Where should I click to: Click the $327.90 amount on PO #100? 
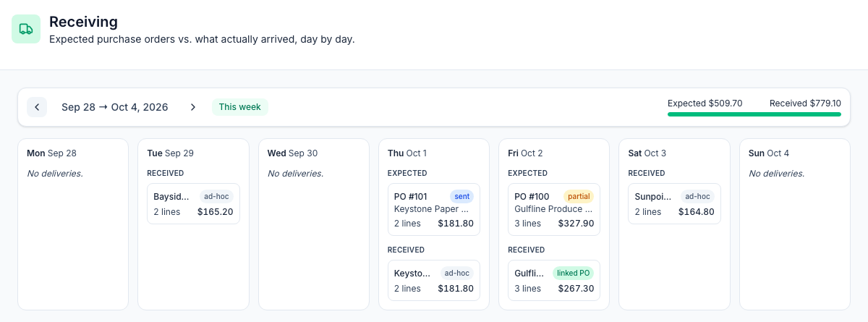[576, 224]
